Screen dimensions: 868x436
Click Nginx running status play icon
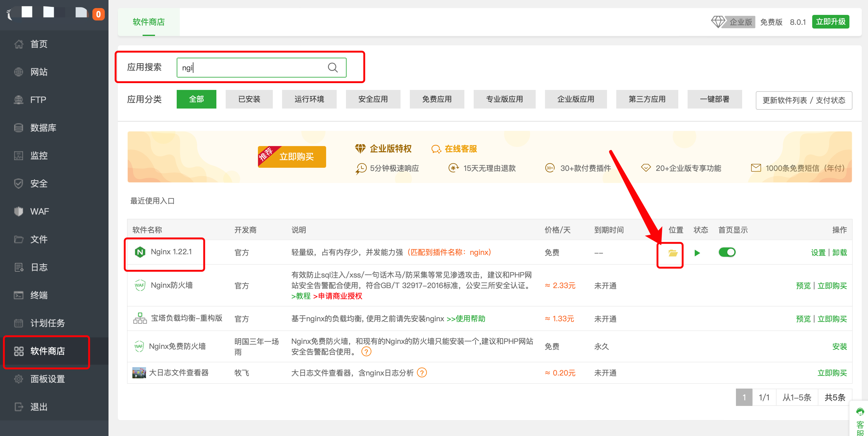pyautogui.click(x=697, y=253)
